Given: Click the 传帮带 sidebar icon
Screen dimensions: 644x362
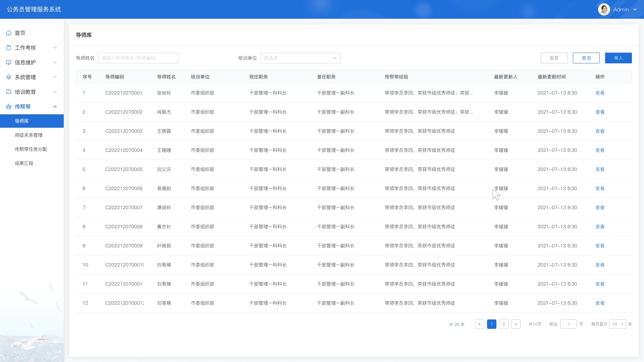Looking at the screenshot, I should coord(9,107).
